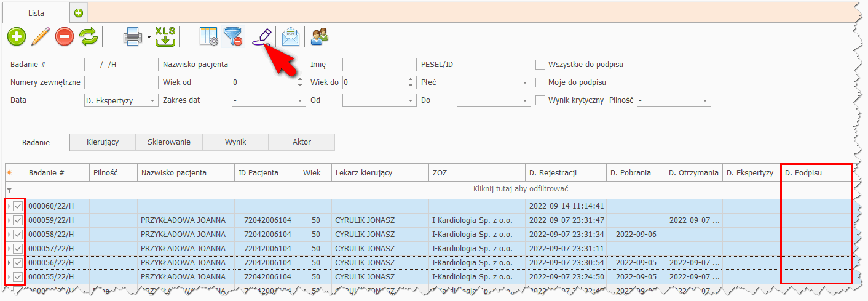Screen dimensions: 868x301
Task: Tick the 'Moje do podpisu' checkbox
Action: coord(540,82)
